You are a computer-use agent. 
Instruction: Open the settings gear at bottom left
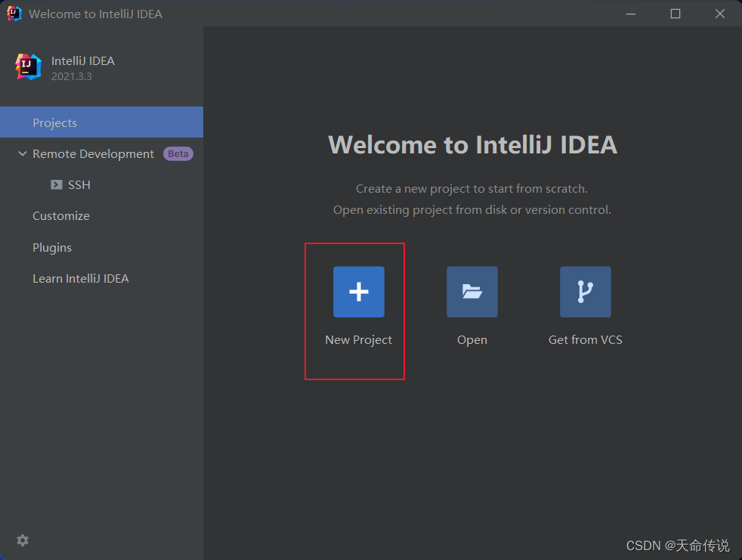pos(22,540)
